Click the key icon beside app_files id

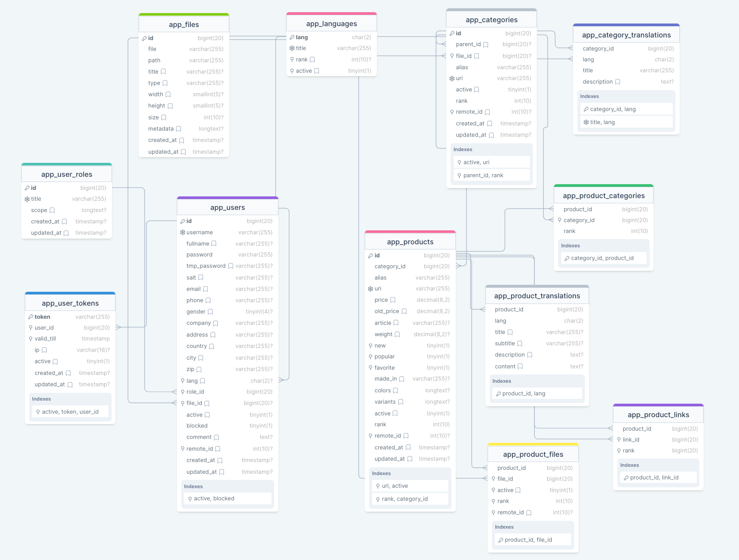144,38
